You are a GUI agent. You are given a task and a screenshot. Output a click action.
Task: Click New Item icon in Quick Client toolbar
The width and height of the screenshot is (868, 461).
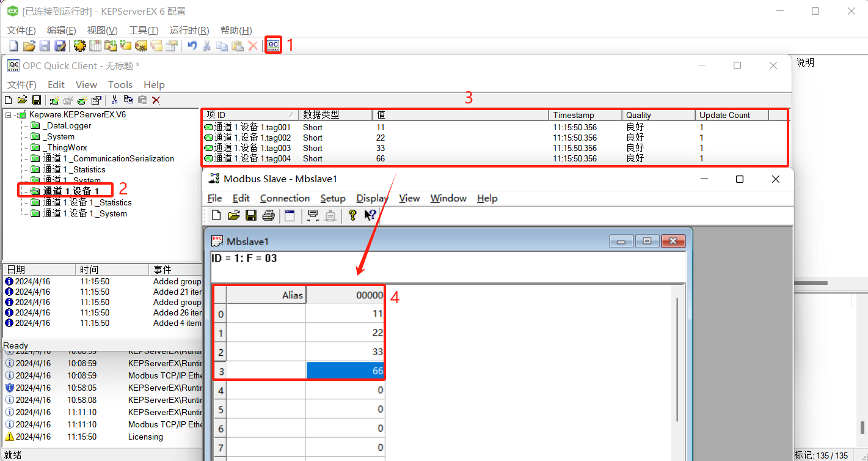tap(82, 100)
